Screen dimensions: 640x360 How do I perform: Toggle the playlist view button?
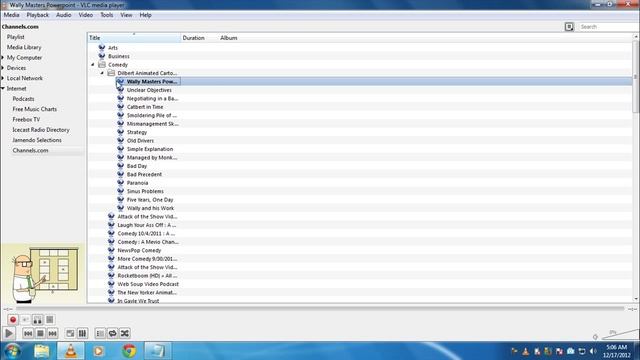click(x=100, y=333)
